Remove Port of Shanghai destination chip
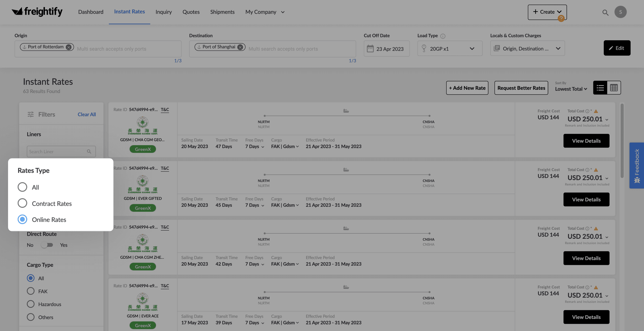644x331 pixels. tap(240, 47)
